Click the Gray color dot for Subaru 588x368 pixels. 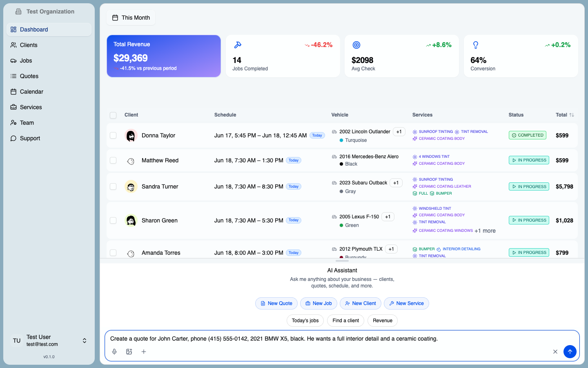coord(341,191)
